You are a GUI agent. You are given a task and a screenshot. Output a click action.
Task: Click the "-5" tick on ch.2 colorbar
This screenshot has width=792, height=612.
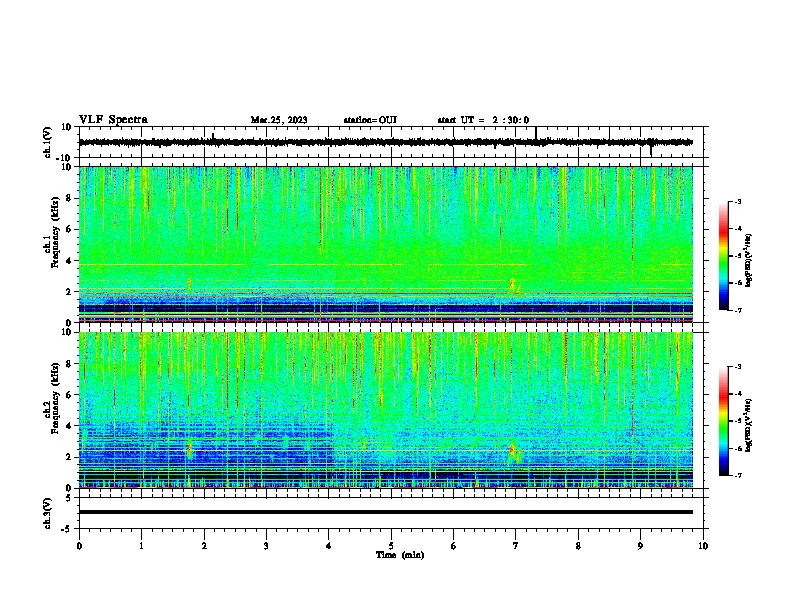[737, 421]
